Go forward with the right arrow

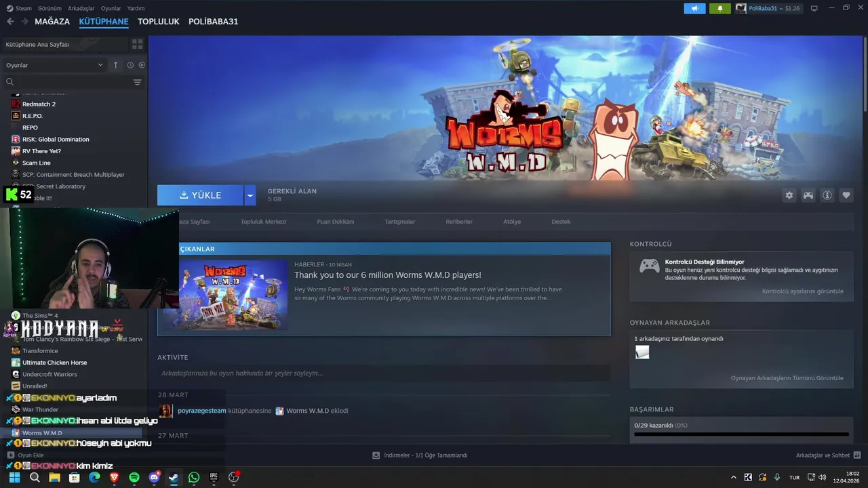24,22
